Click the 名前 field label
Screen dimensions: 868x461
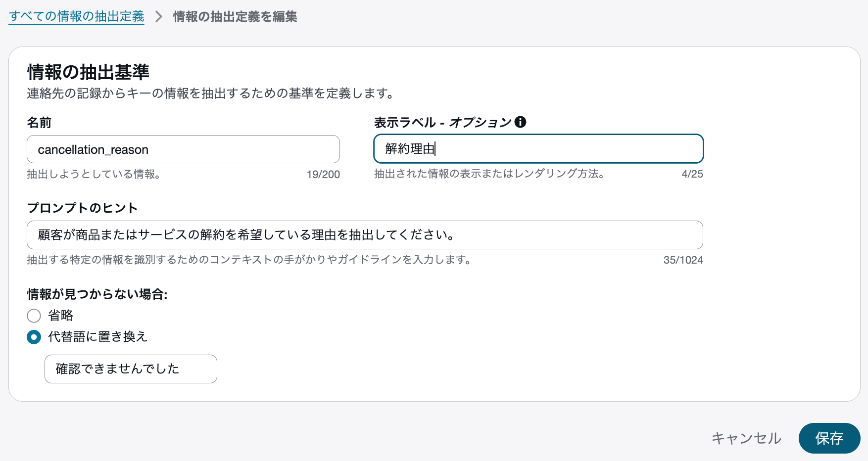point(39,122)
